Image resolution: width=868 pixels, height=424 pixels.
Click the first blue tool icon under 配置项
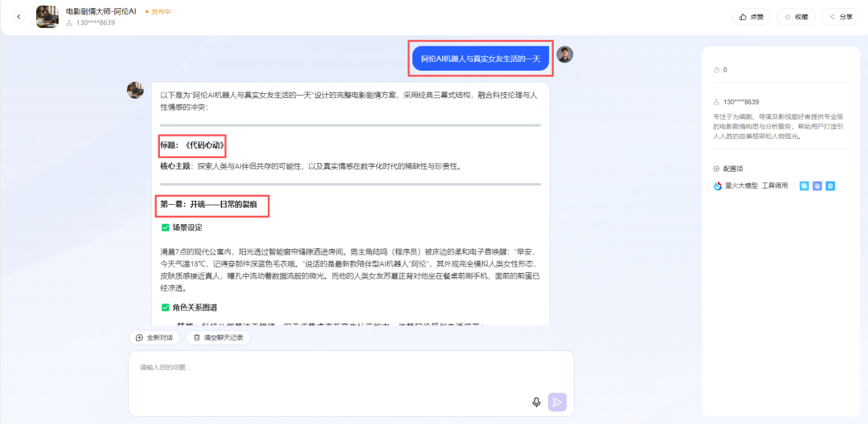click(x=804, y=185)
